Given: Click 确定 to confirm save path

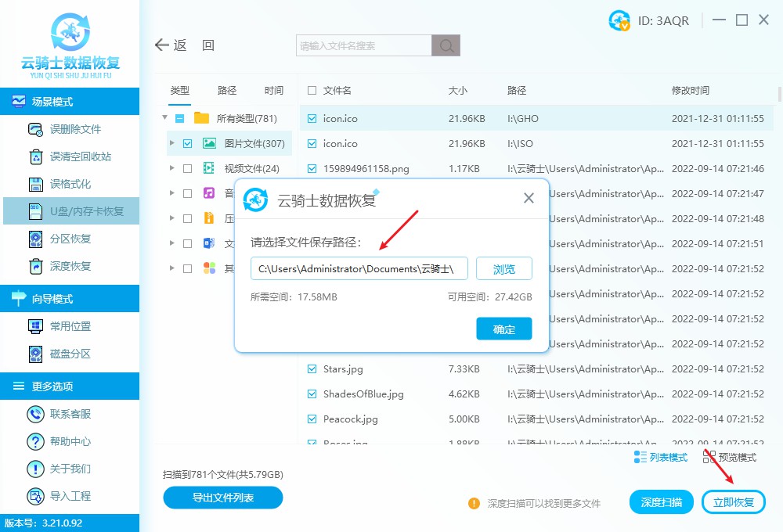Looking at the screenshot, I should pyautogui.click(x=503, y=329).
